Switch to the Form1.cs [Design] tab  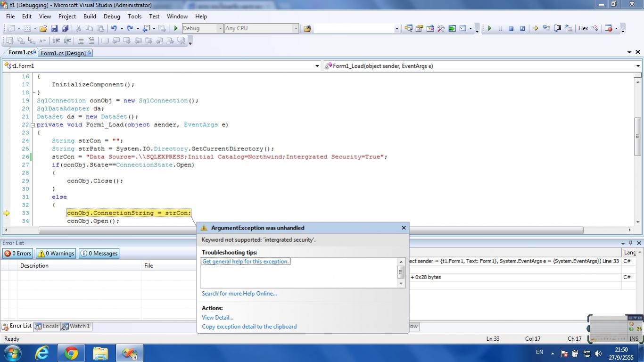tap(66, 53)
